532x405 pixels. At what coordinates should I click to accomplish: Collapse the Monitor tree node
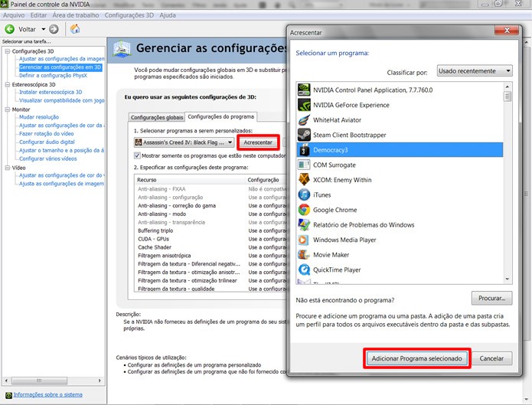point(7,109)
